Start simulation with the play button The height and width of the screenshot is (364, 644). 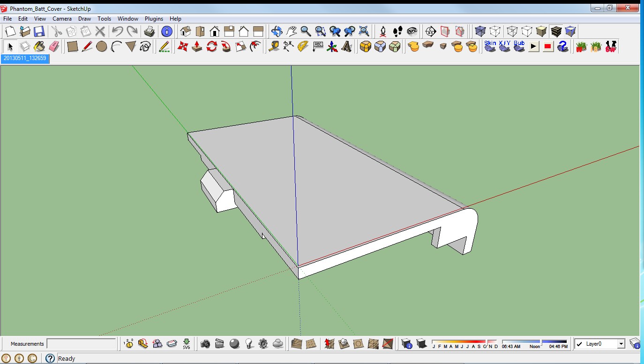click(x=534, y=46)
